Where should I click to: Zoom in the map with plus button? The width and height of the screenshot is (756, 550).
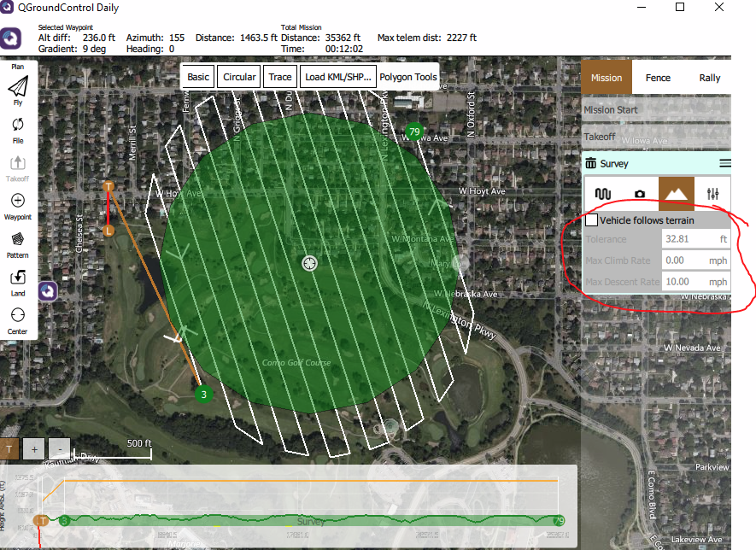click(34, 449)
